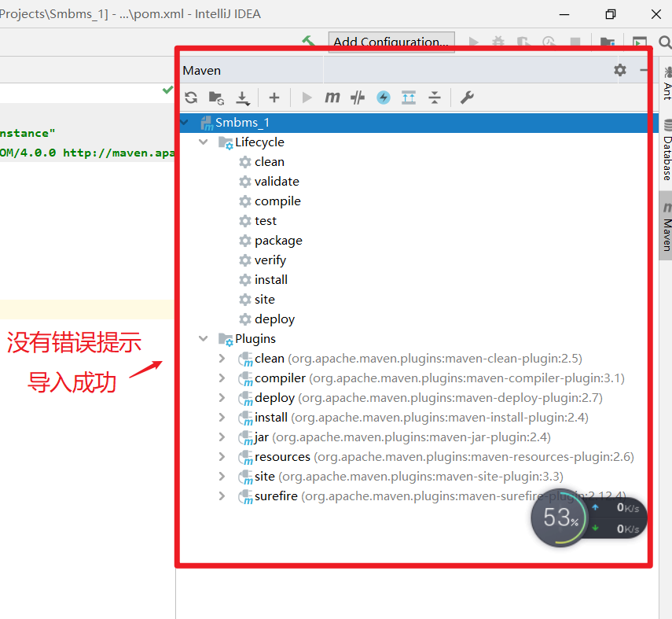Click Add Maven Projects plus icon
Viewport: 672px width, 619px height.
[x=274, y=98]
